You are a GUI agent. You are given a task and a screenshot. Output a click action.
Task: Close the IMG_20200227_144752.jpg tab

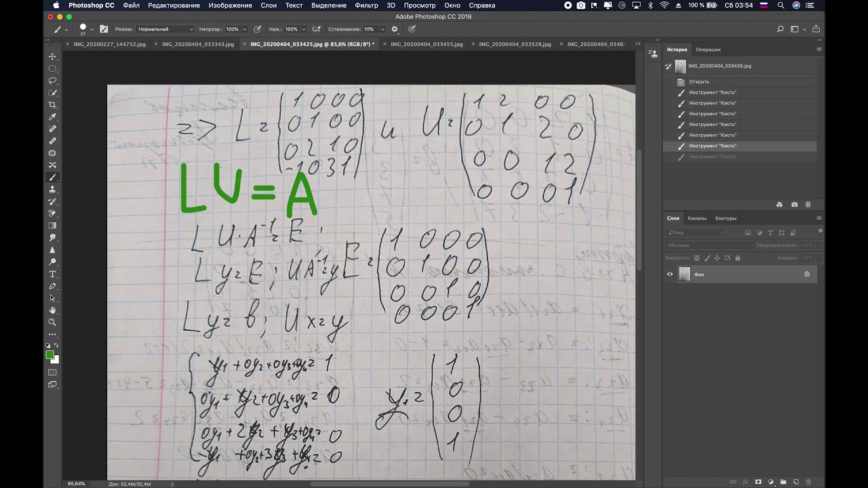(x=68, y=44)
